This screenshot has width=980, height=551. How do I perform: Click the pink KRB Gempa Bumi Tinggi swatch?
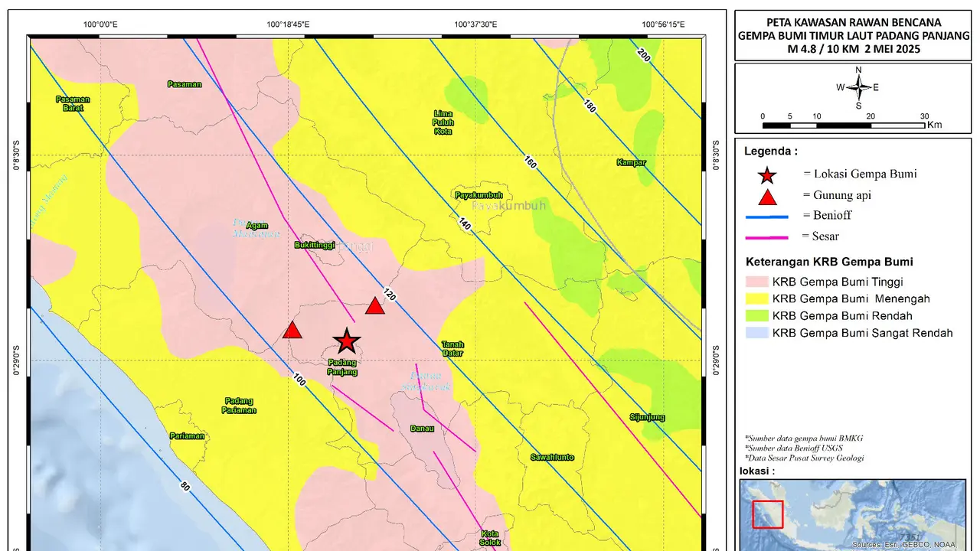756,282
